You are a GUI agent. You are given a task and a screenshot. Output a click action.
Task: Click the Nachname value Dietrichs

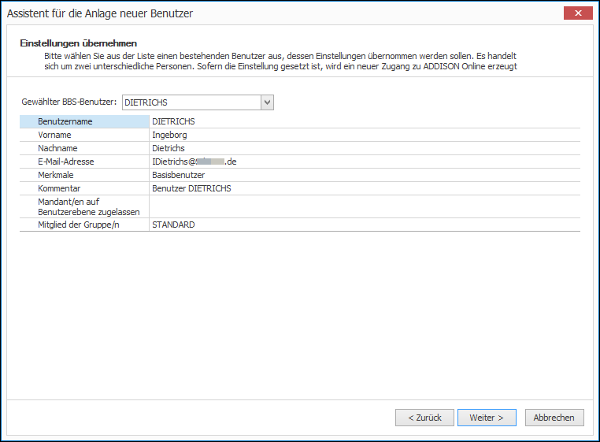pyautogui.click(x=168, y=148)
